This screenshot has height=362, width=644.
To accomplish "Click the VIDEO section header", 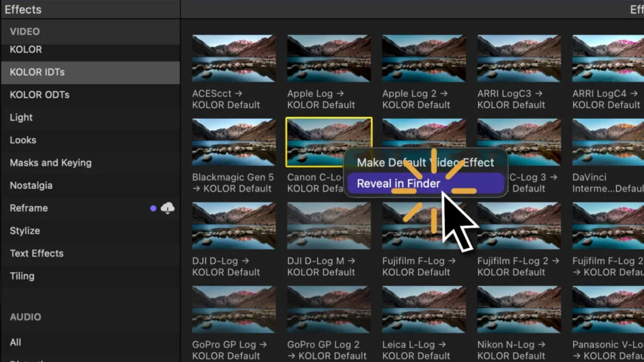I will coord(25,31).
